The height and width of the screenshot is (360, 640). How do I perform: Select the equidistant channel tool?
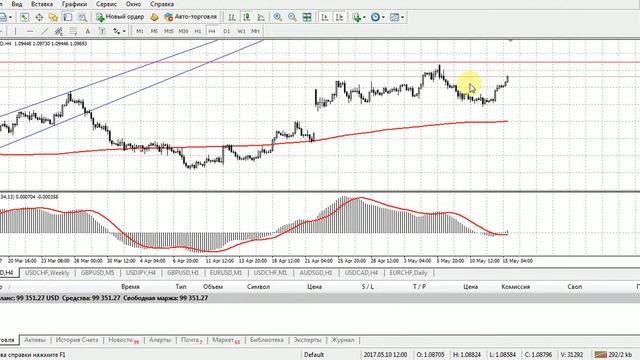pyautogui.click(x=58, y=31)
